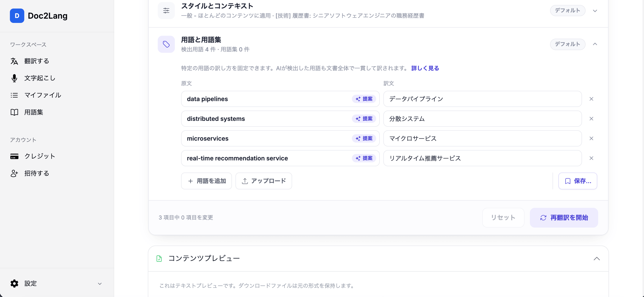Click the デフォルト badge in 用語と用語集
This screenshot has width=644, height=297.
click(x=568, y=44)
